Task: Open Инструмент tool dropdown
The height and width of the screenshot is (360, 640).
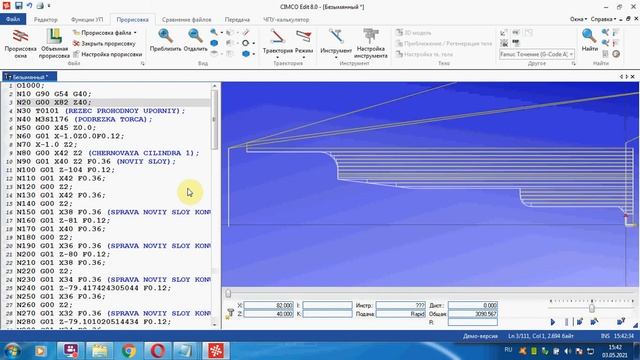Action: (x=336, y=43)
